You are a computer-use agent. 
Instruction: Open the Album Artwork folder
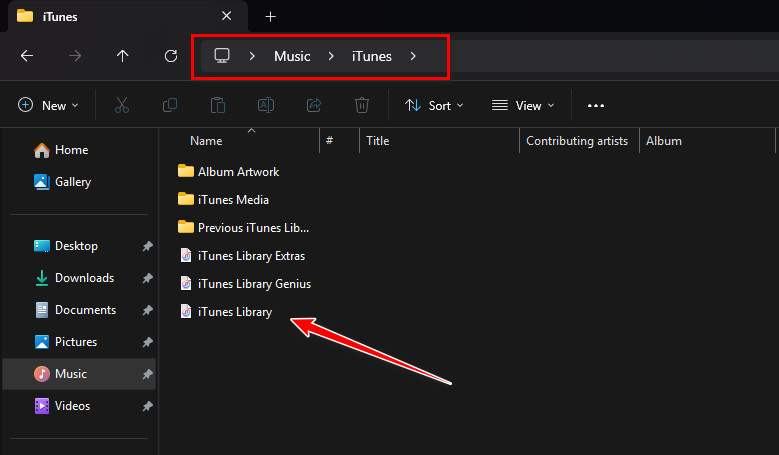[x=238, y=171]
